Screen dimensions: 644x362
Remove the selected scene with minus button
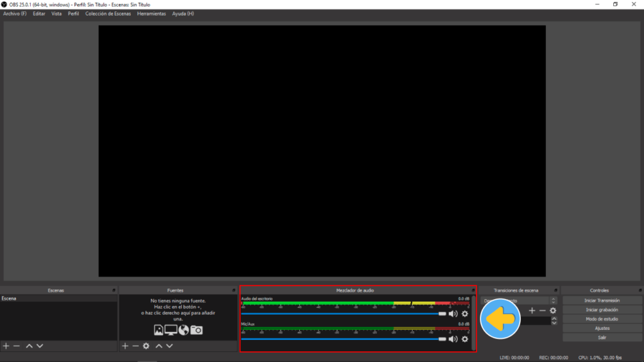coord(17,346)
